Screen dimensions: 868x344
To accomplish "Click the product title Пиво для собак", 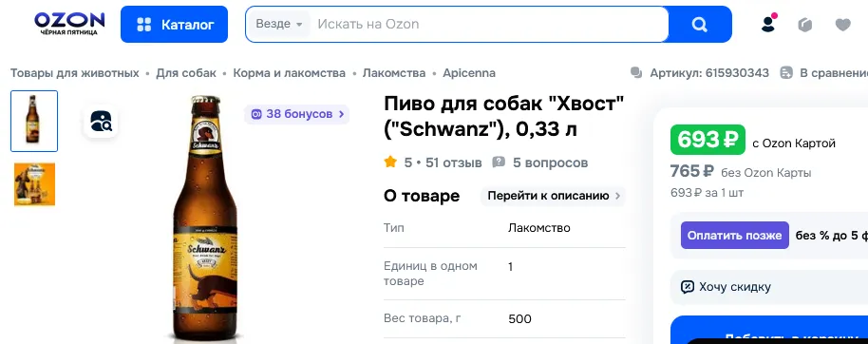I will click(x=503, y=116).
